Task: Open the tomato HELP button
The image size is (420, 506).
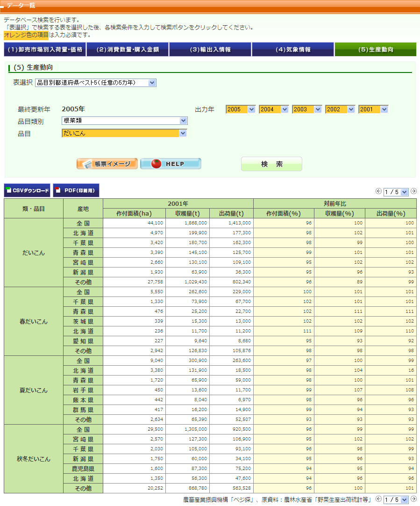Action: (171, 164)
